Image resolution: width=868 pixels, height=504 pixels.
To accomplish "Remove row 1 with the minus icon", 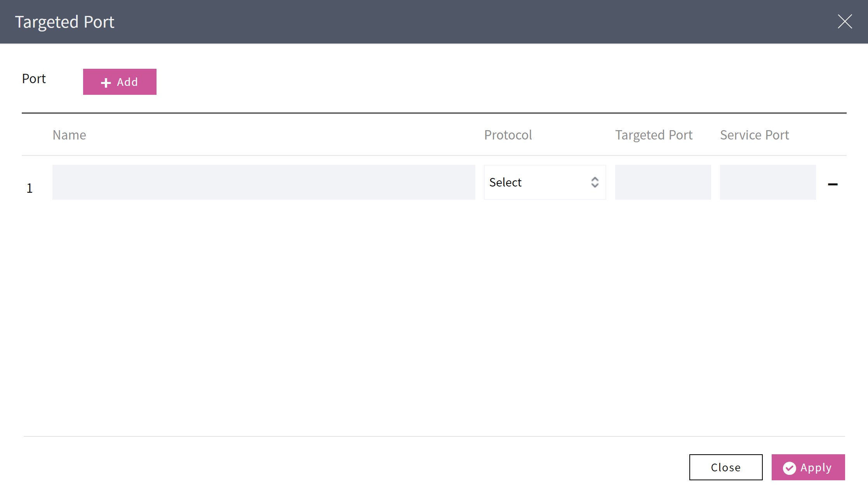I will pyautogui.click(x=833, y=184).
